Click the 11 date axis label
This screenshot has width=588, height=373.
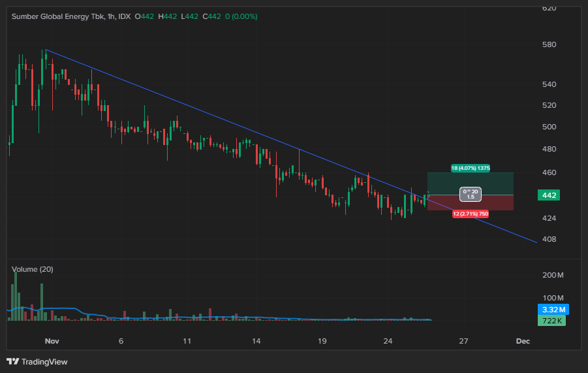187,341
